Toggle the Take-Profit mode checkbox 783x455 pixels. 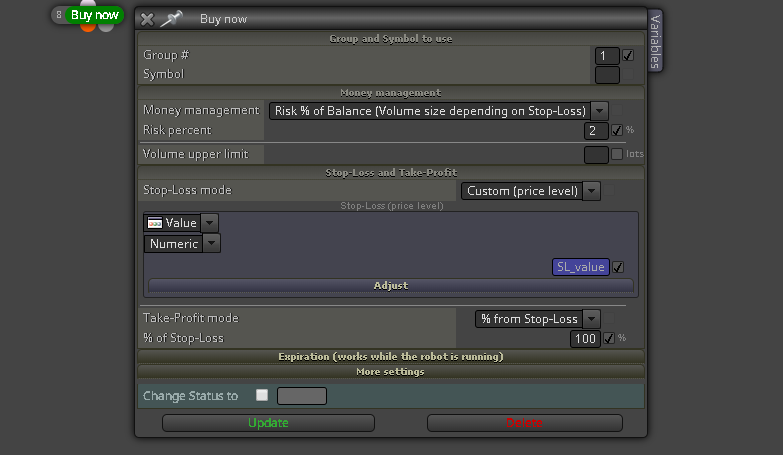(609, 318)
